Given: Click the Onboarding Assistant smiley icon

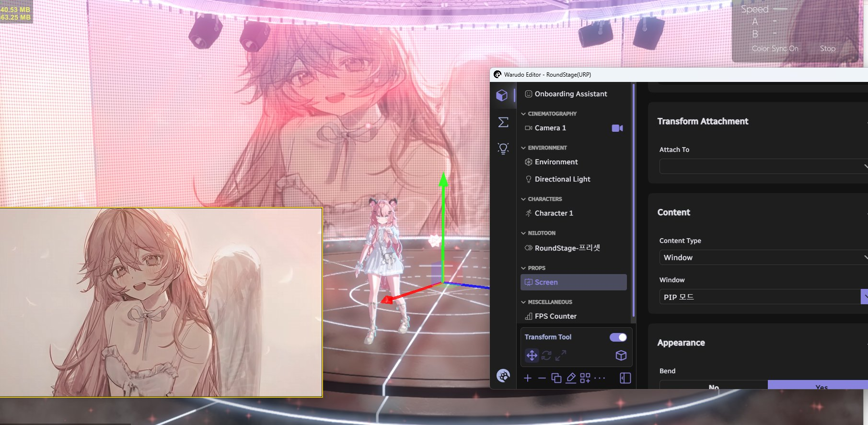Looking at the screenshot, I should [x=529, y=94].
